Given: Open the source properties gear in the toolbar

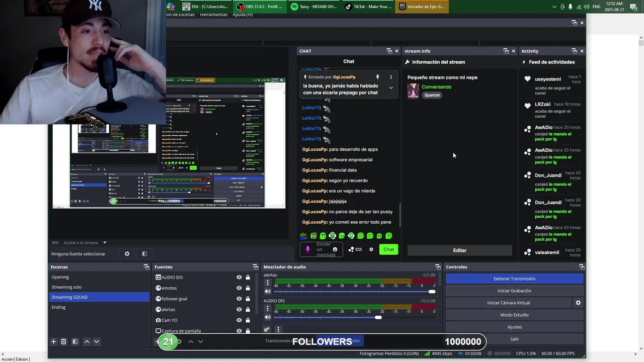Looking at the screenshot, I should point(127,254).
